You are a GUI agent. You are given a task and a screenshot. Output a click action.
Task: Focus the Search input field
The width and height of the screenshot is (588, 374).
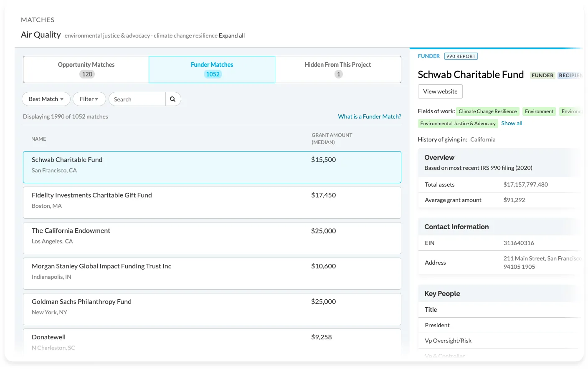pyautogui.click(x=137, y=99)
